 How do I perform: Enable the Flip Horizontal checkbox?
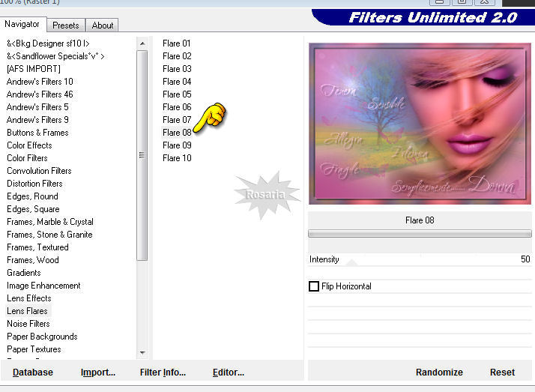coord(313,286)
